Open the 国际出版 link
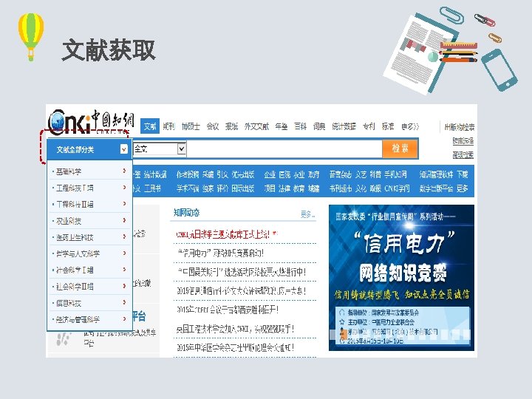 [x=243, y=188]
